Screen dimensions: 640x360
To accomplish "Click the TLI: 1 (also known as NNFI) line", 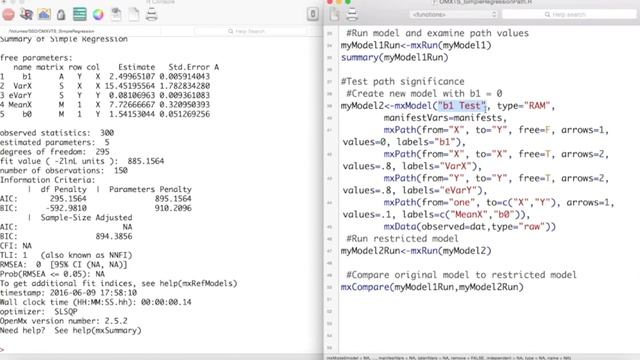I will point(66,255).
